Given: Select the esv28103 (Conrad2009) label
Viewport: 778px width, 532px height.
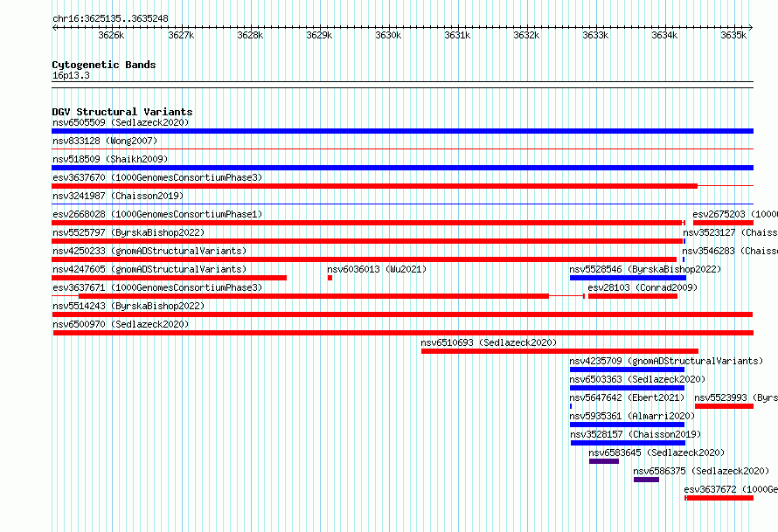Looking at the screenshot, I should tap(643, 287).
